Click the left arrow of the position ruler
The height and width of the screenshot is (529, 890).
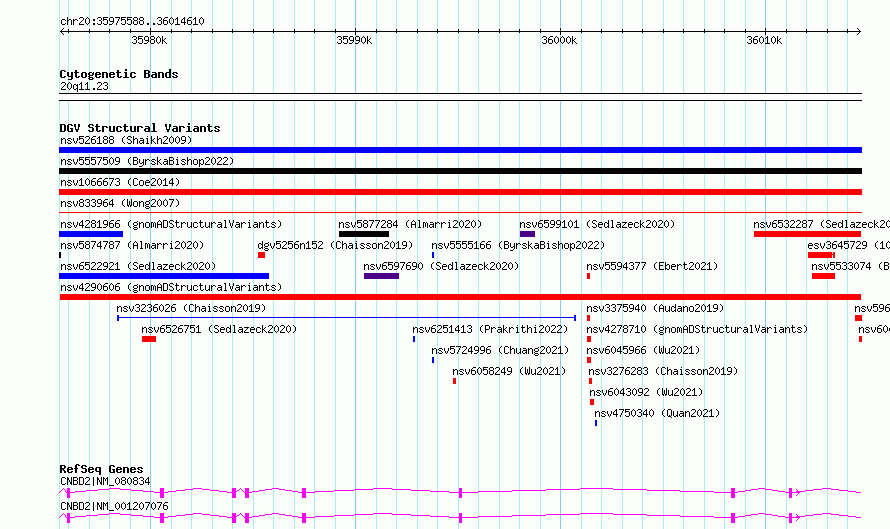[x=62, y=31]
